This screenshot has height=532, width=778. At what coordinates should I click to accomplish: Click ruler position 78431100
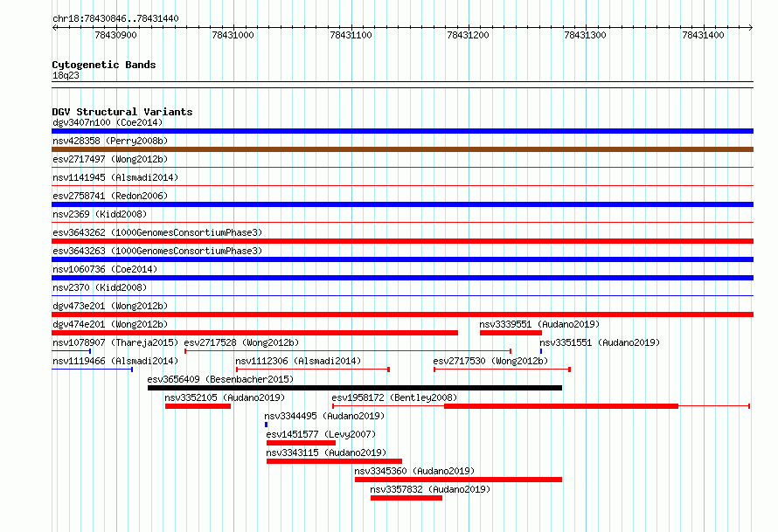(x=351, y=35)
